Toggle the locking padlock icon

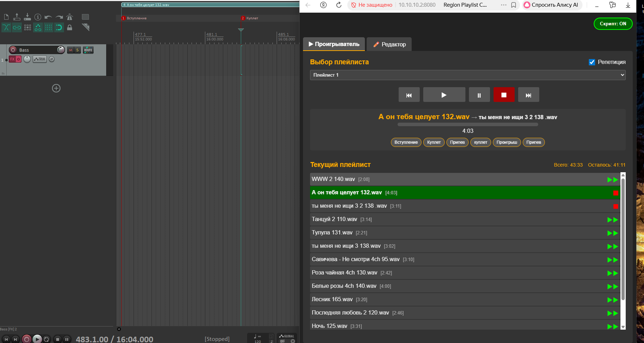[70, 27]
